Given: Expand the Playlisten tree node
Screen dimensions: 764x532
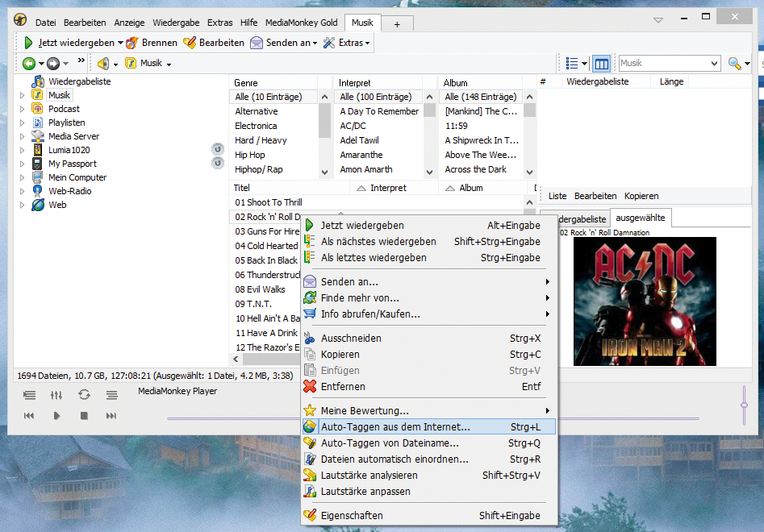Looking at the screenshot, I should [x=22, y=123].
